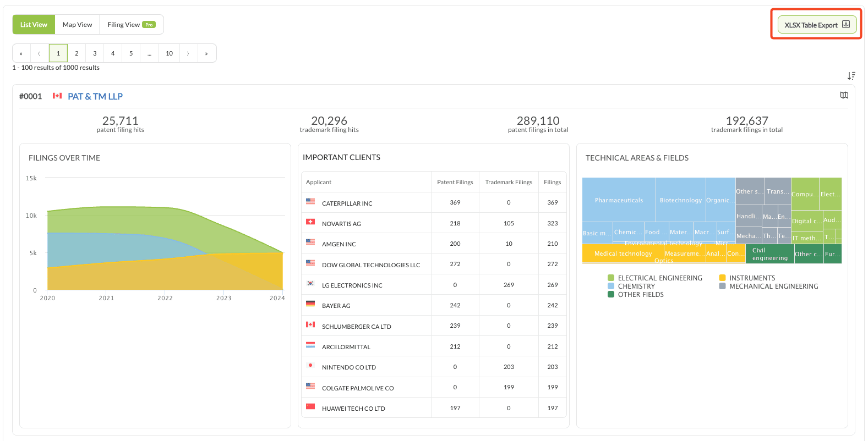
Task: Click the Medical technology treemap tile
Action: pos(623,253)
